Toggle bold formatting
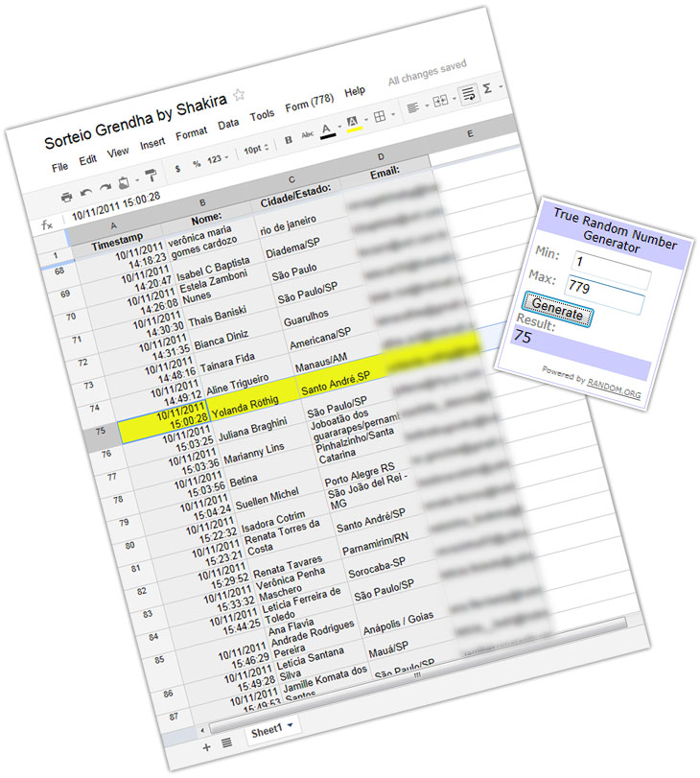700x778 pixels. coord(289,140)
